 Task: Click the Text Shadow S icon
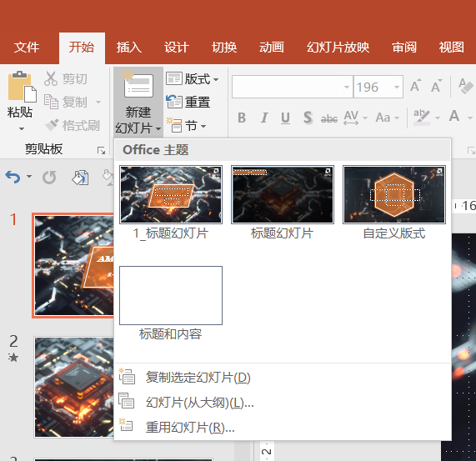pyautogui.click(x=308, y=118)
